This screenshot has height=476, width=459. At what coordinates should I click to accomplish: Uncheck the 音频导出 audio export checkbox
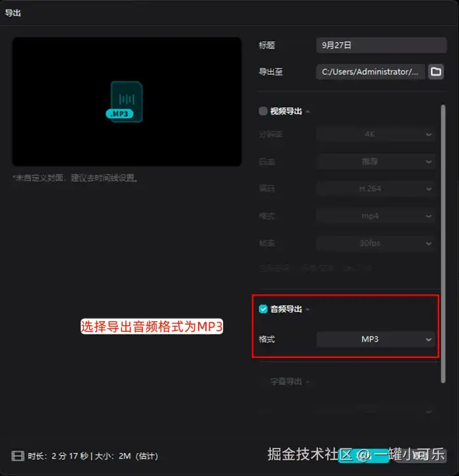(x=263, y=309)
